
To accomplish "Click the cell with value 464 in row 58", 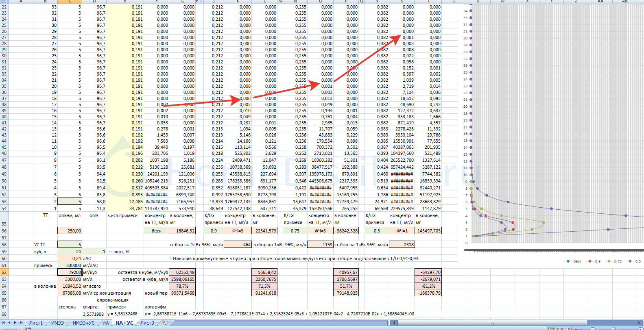I will [x=238, y=245].
